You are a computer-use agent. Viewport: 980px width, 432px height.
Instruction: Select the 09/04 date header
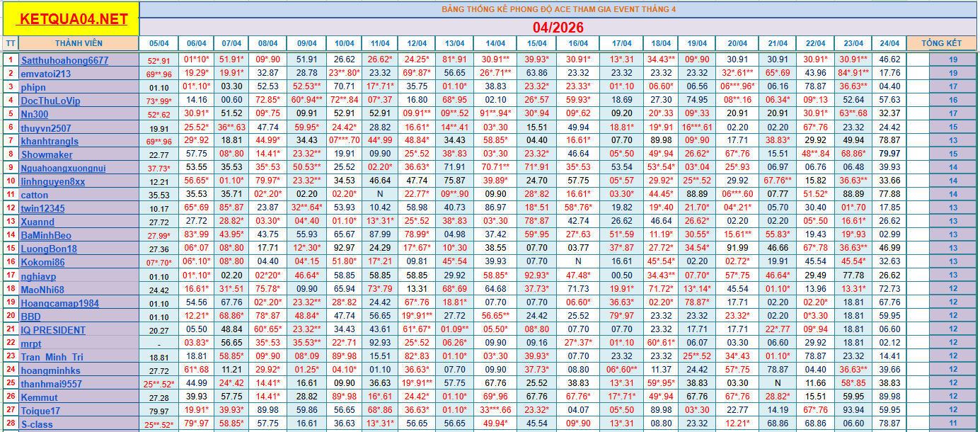tap(306, 43)
